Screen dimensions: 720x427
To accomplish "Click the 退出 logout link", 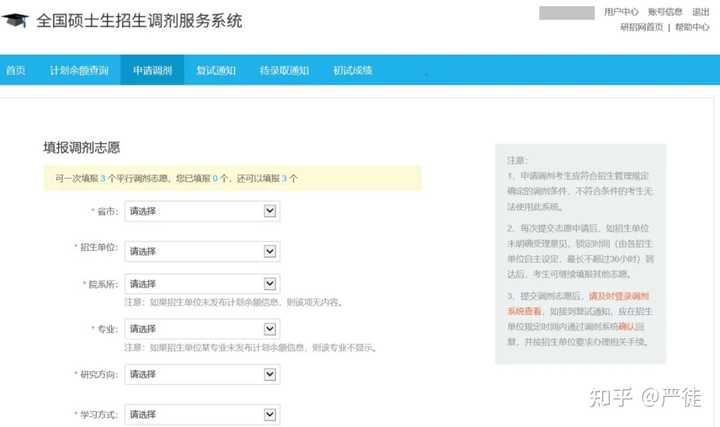I will click(701, 12).
